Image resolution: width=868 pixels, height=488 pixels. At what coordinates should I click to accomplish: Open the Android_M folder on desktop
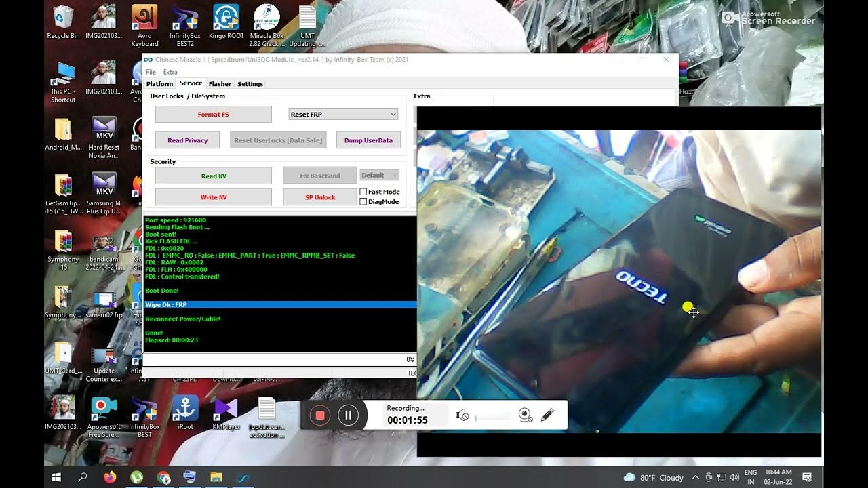click(63, 134)
